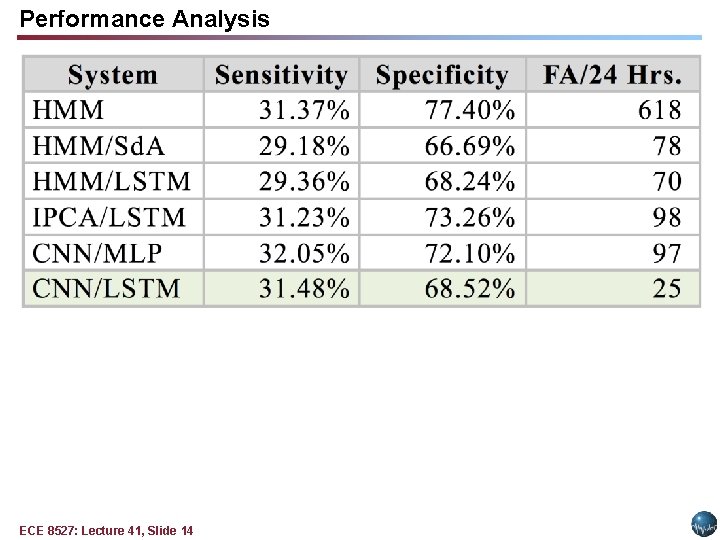This screenshot has height=540, width=720.
Task: Click the gradient divider line under title
Action: (359, 38)
